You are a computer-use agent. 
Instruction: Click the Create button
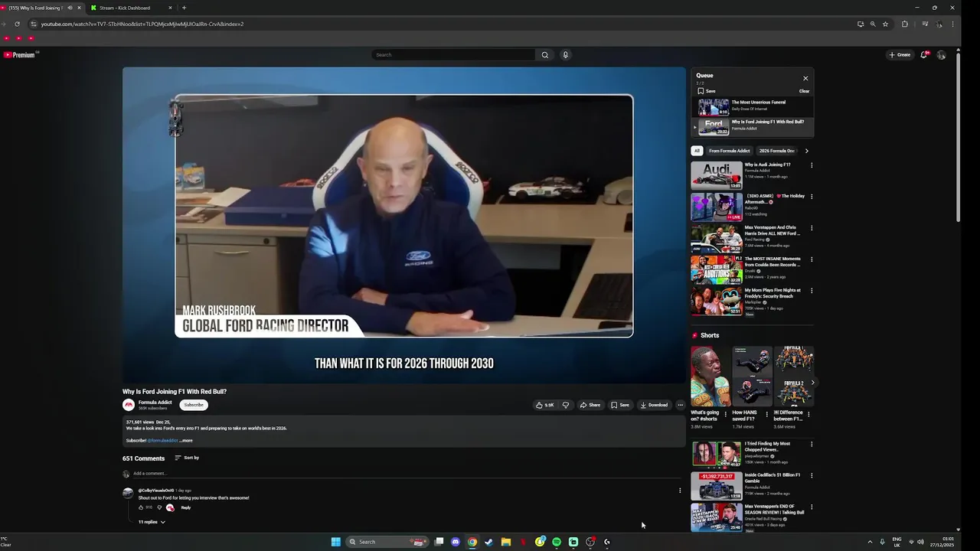point(900,55)
